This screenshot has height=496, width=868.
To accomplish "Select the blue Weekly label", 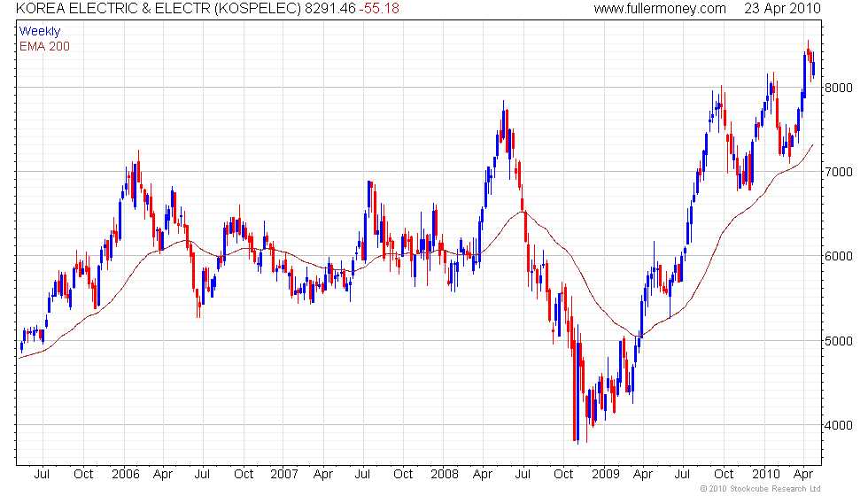I will click(39, 32).
